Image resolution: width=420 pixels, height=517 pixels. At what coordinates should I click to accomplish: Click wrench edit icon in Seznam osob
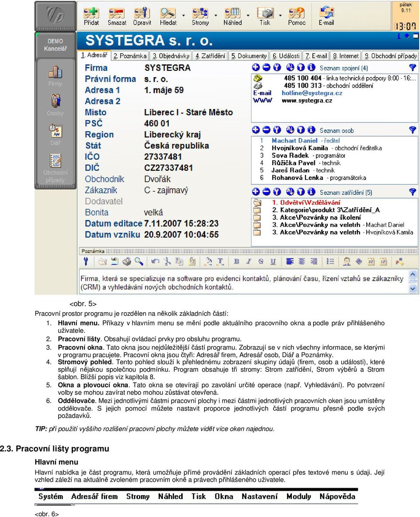[x=277, y=130]
